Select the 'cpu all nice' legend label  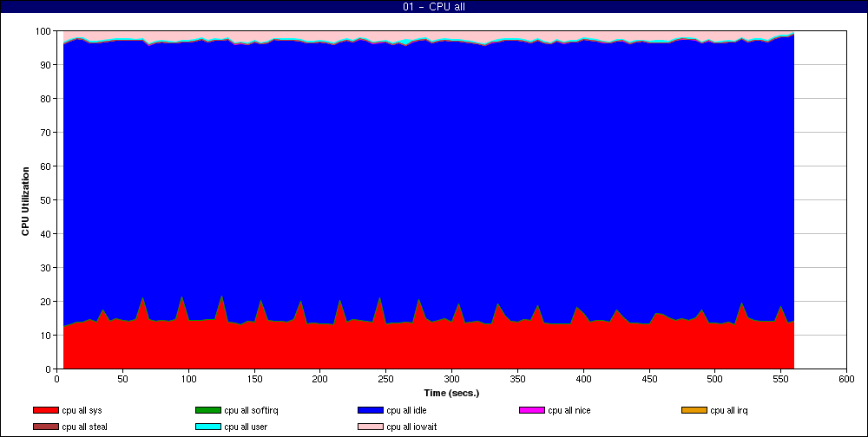569,410
